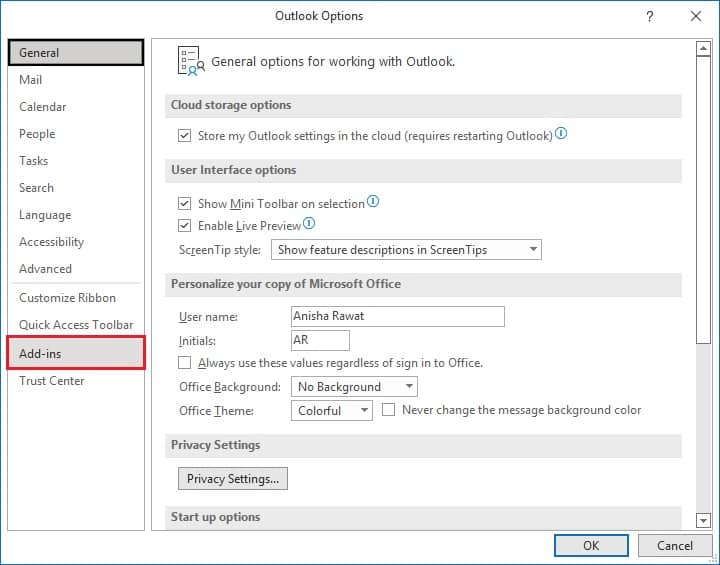This screenshot has height=565, width=720.
Task: Close the Outlook Options dialog with X
Action: click(696, 16)
